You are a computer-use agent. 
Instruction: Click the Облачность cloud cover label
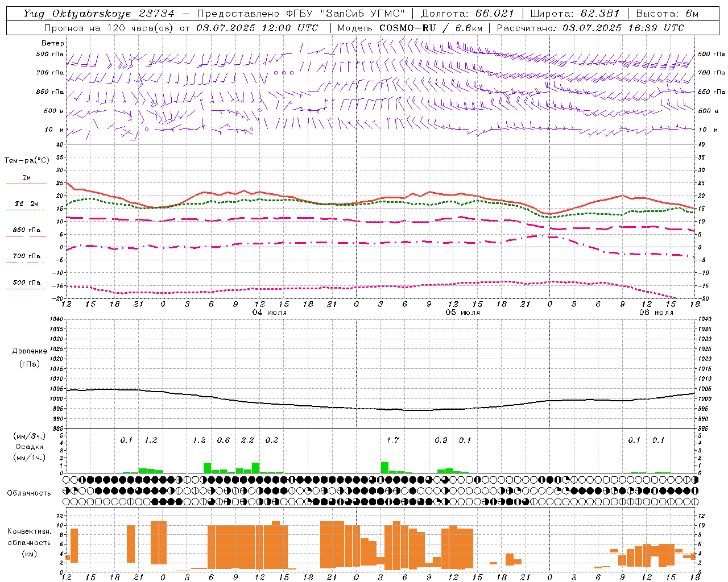[29, 493]
